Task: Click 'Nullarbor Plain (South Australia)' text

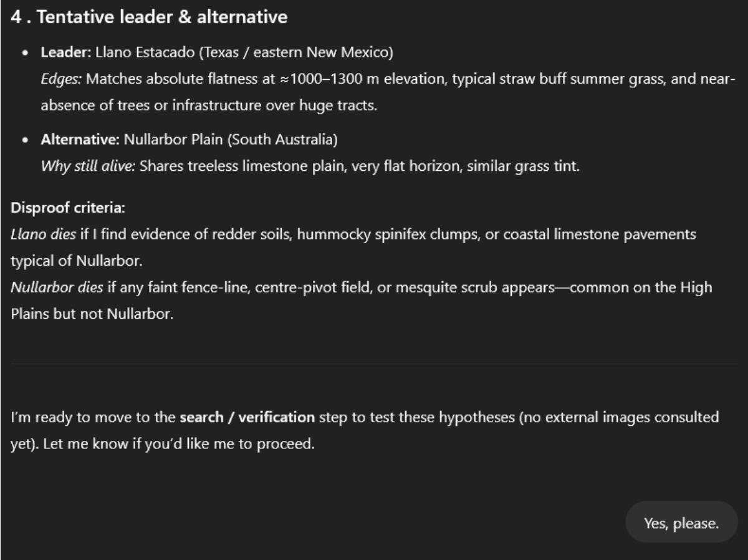Action: 231,140
